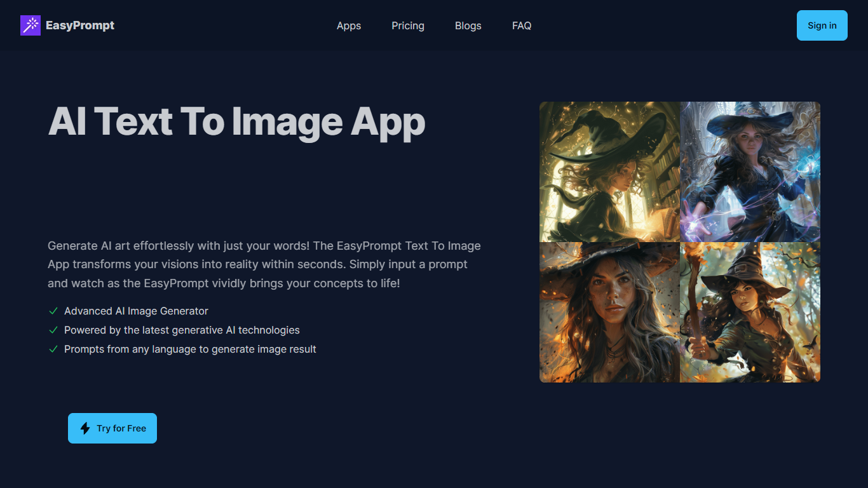The width and height of the screenshot is (868, 488).
Task: Click the Sign in button
Action: pyautogui.click(x=822, y=25)
